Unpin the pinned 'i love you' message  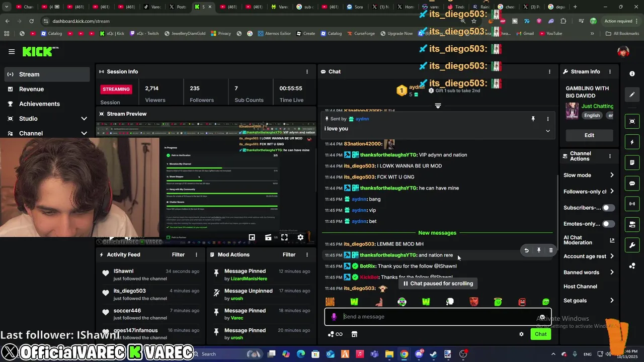(533, 119)
